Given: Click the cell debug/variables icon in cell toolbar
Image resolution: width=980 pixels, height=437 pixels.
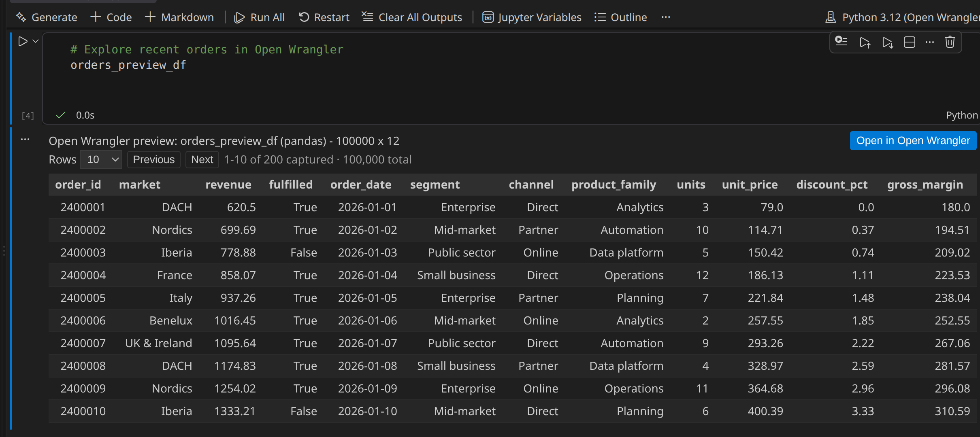Looking at the screenshot, I should point(842,42).
